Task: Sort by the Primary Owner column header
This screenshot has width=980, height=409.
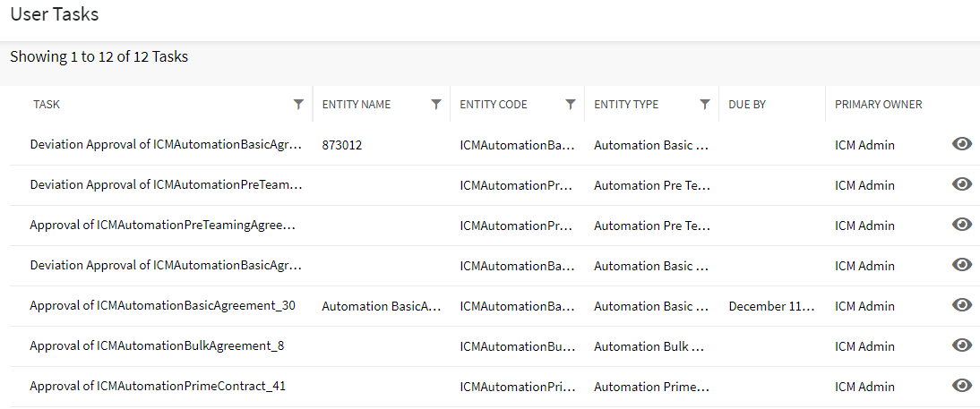Action: (878, 105)
